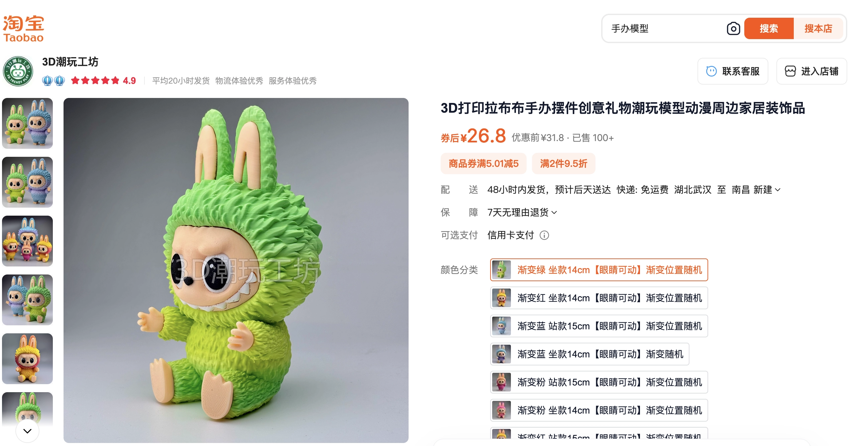This screenshot has height=446, width=868.
Task: Click the credit card payment info icon
Action: (544, 235)
